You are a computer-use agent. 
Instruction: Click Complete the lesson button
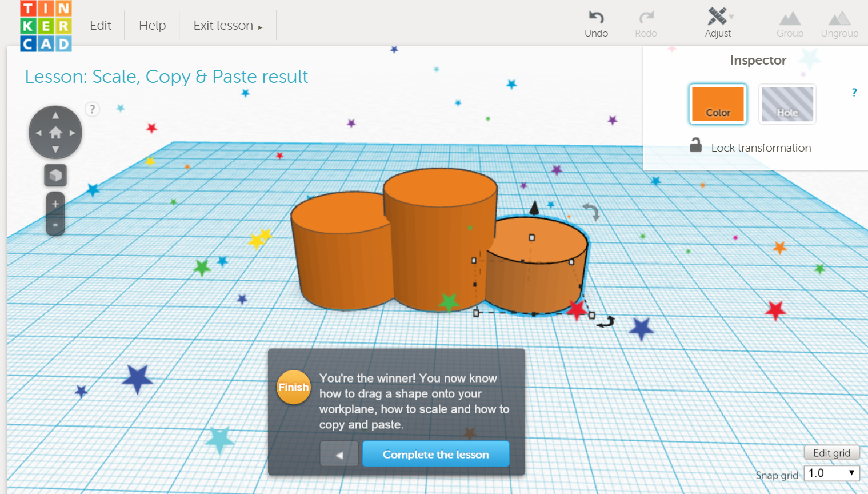[x=435, y=454]
